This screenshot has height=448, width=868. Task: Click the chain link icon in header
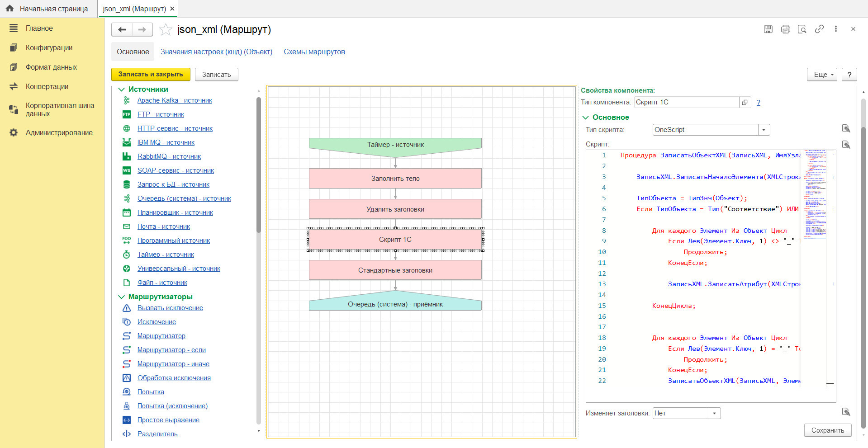point(819,29)
